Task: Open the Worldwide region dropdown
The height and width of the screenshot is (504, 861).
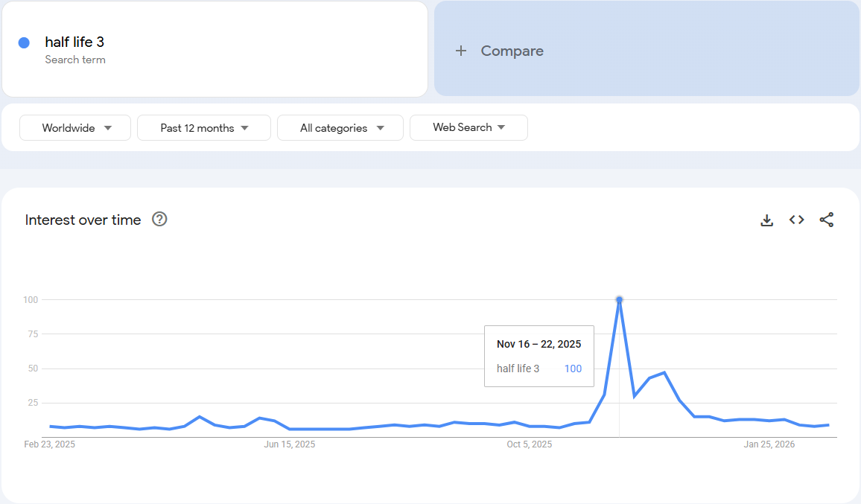Action: click(75, 128)
